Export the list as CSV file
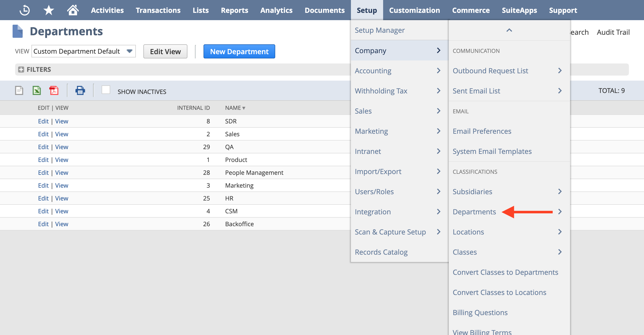Screen dimensions: 644x335 19,90
